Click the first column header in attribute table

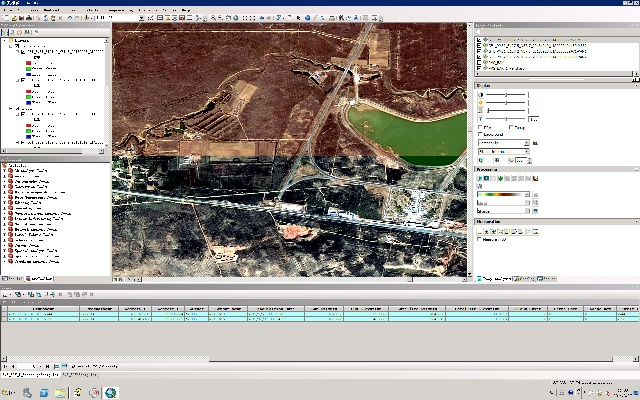pyautogui.click(x=42, y=307)
